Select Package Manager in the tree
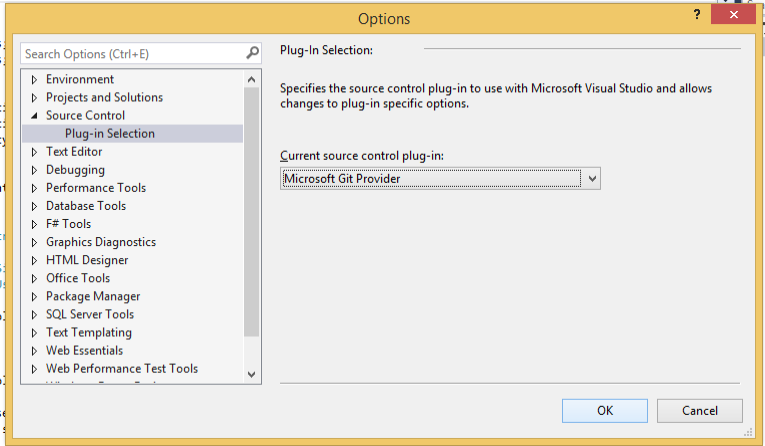Screen dimensions: 765x446 pyautogui.click(x=93, y=296)
